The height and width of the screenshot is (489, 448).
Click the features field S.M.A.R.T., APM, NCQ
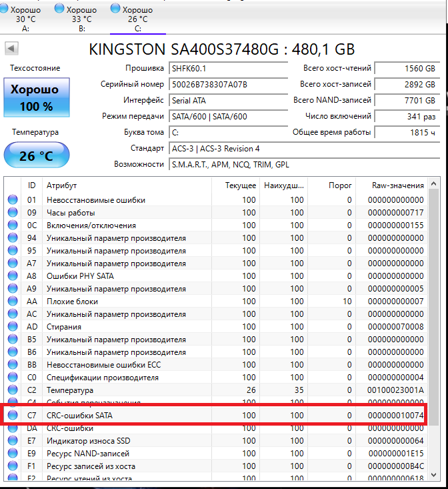pyautogui.click(x=305, y=164)
